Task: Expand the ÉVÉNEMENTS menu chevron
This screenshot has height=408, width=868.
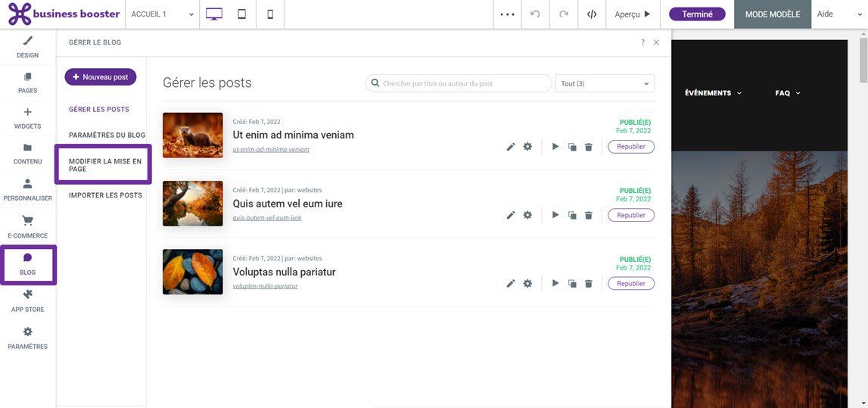Action: 739,93
